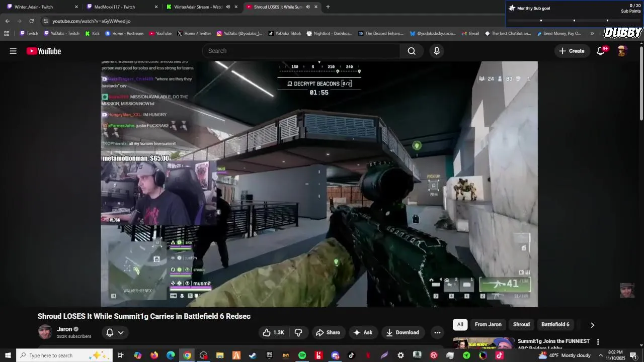Focus the YouTube search field
Image resolution: width=644 pixels, height=362 pixels.
(x=301, y=51)
